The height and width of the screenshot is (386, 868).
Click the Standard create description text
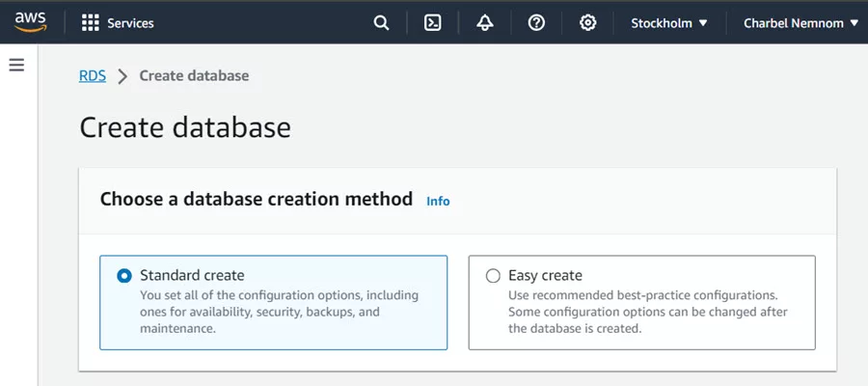point(279,312)
